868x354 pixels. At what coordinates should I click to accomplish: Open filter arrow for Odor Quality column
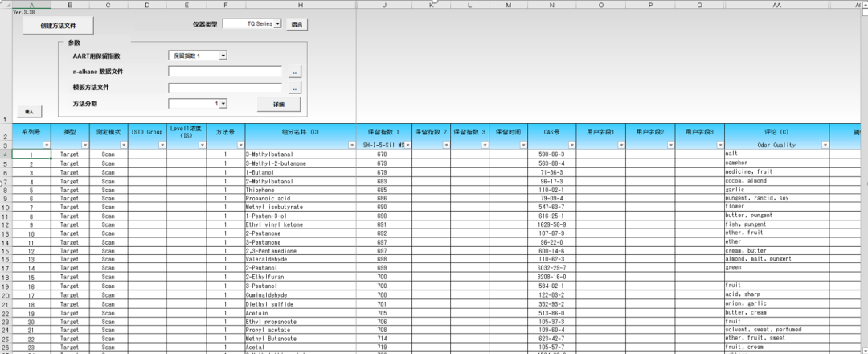coord(825,145)
